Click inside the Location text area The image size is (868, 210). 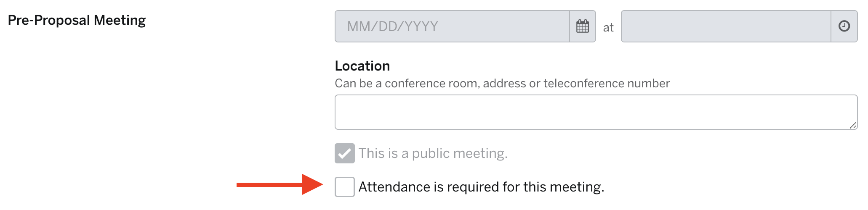pos(596,112)
